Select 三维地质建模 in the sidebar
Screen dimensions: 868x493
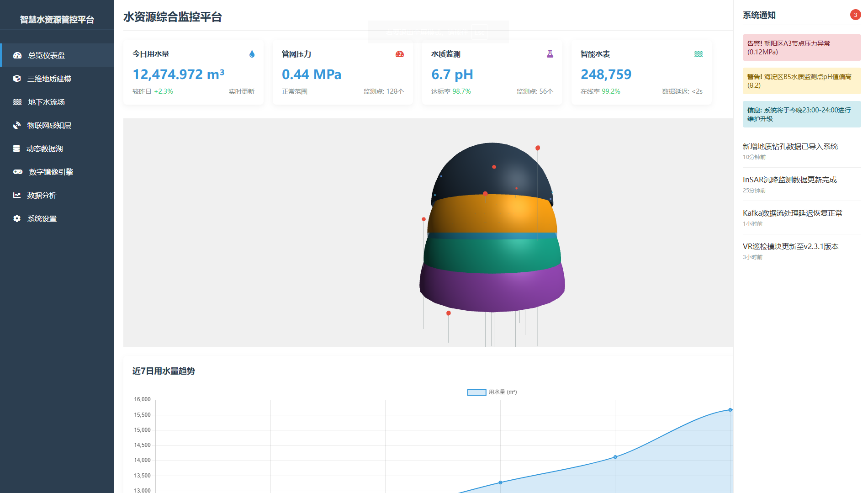pos(49,79)
